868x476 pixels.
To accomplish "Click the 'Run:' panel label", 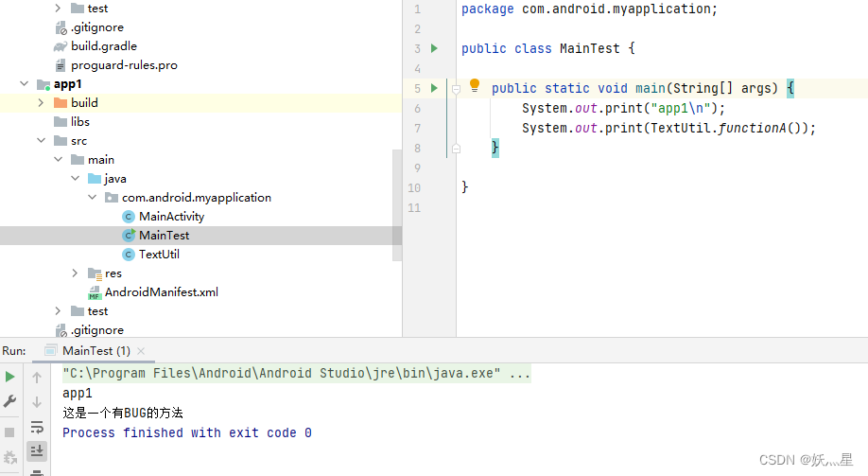I will pos(14,351).
